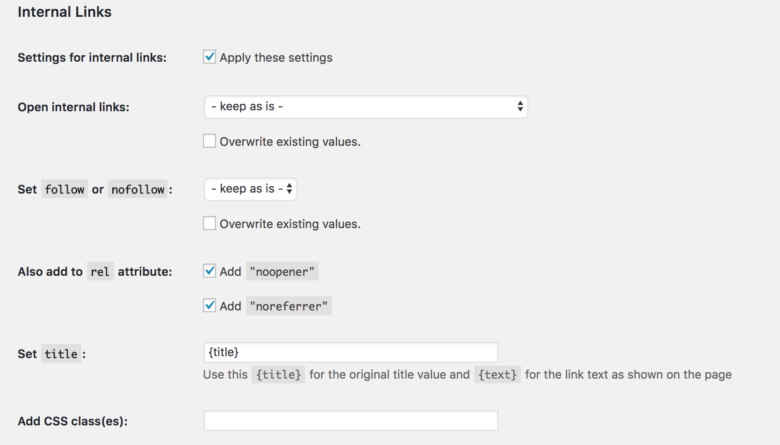Toggle the Add "noopener" checkbox

pyautogui.click(x=209, y=271)
